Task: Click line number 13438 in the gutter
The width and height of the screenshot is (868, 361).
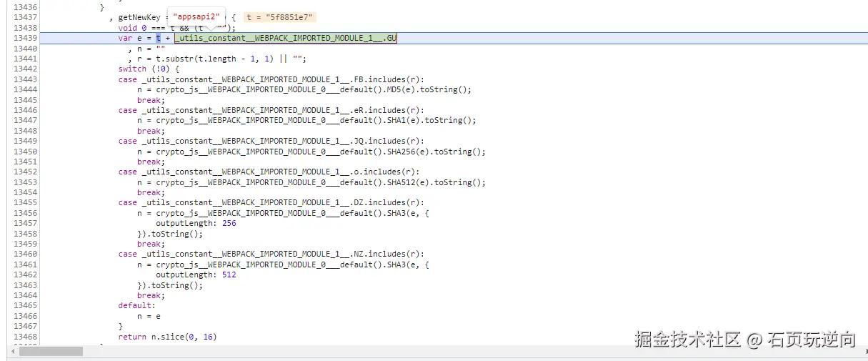Action: pos(26,28)
